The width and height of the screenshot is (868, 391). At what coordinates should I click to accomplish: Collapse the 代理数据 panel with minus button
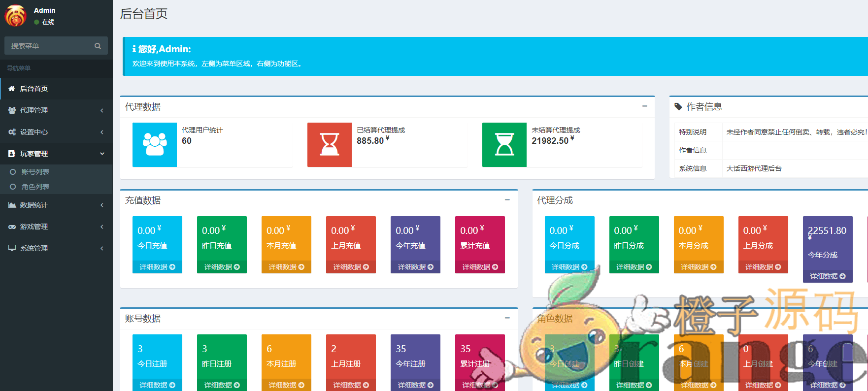click(x=644, y=106)
